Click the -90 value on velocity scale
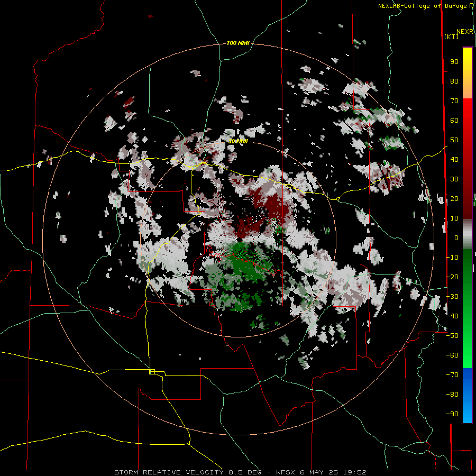 [452, 414]
